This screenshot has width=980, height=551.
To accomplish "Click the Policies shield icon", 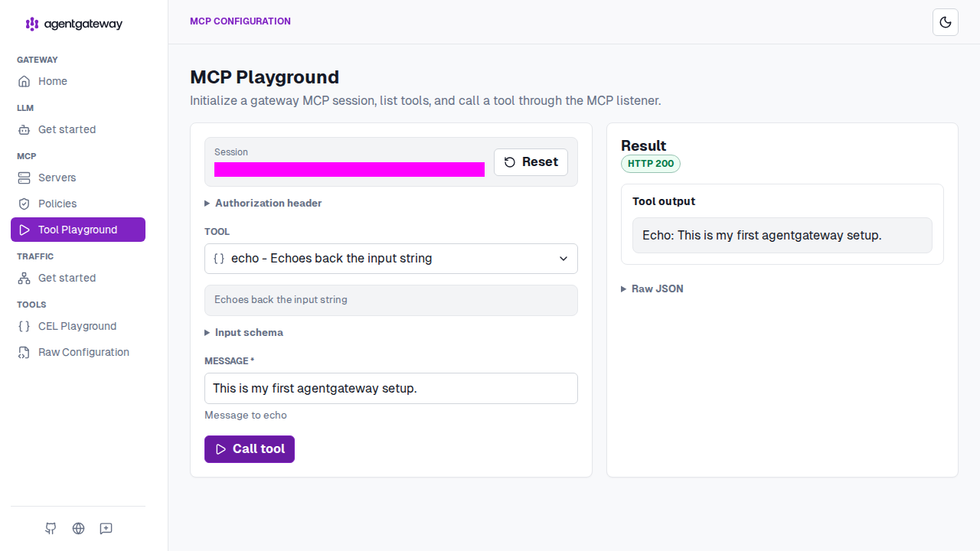I will [x=24, y=204].
